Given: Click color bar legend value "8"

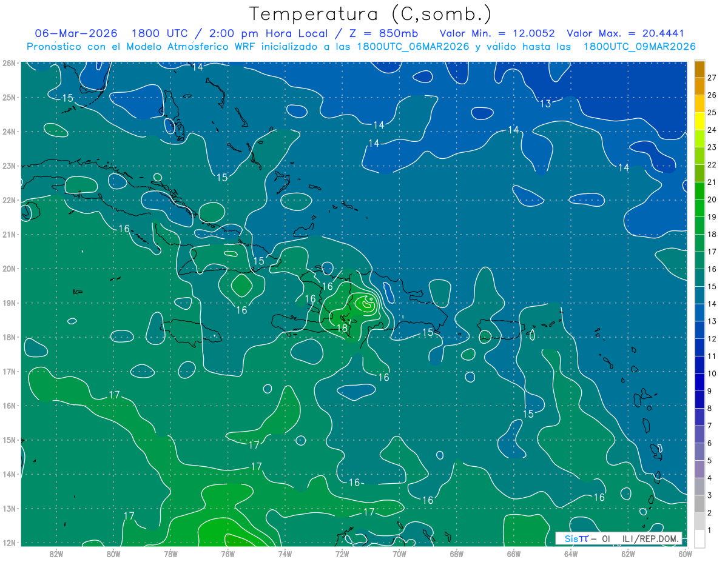Looking at the screenshot, I should click(x=710, y=409).
